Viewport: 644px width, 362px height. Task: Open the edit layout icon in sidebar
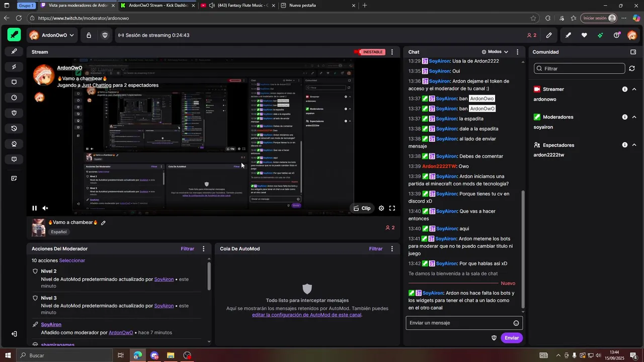[x=14, y=178]
